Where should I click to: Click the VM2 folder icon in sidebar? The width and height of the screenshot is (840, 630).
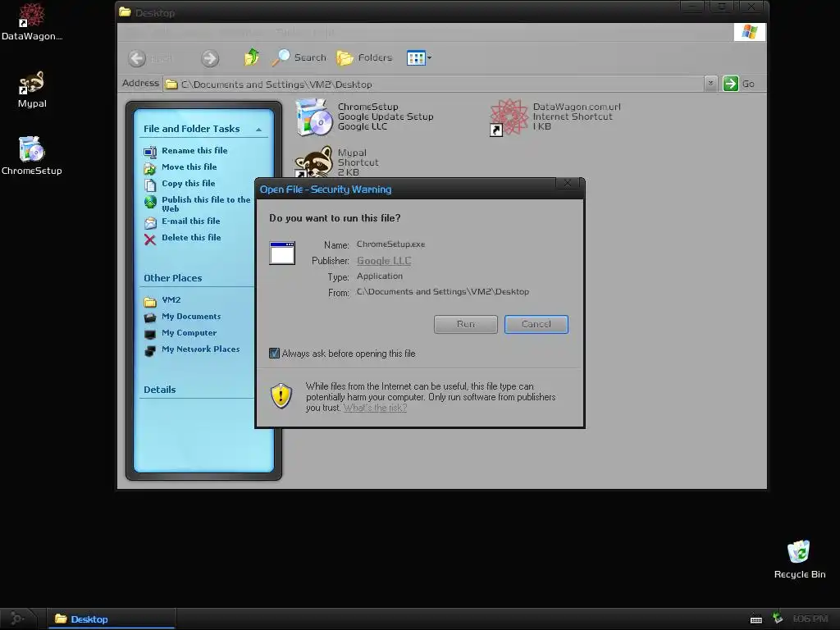(x=150, y=301)
